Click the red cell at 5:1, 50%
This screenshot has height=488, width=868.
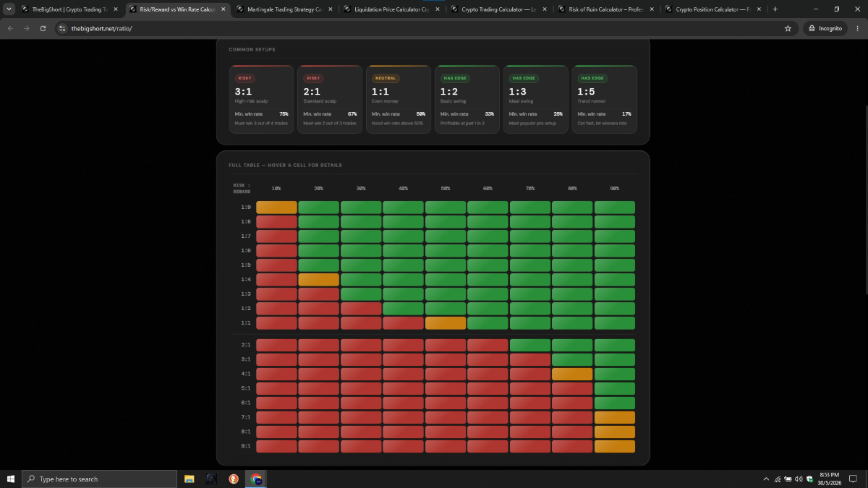(x=446, y=389)
